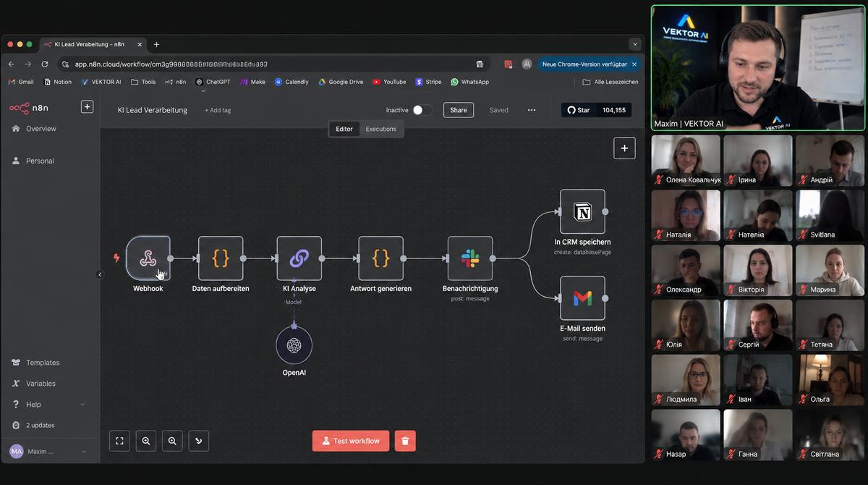
Task: Click the GitHub Star button
Action: pyautogui.click(x=578, y=110)
